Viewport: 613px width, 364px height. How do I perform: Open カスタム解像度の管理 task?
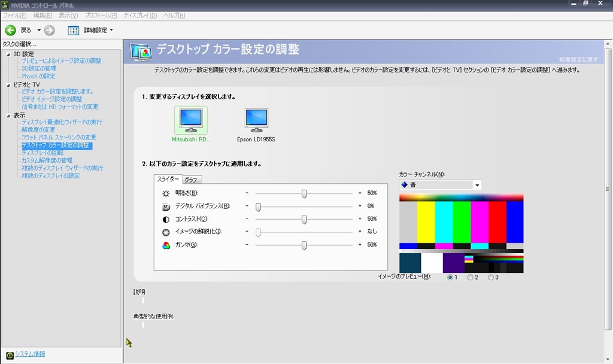coord(47,160)
